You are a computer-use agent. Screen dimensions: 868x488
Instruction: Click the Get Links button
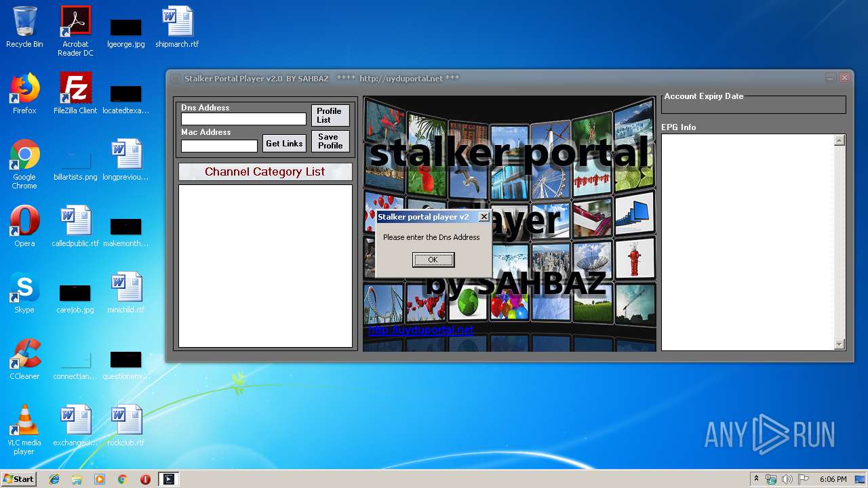coord(284,144)
